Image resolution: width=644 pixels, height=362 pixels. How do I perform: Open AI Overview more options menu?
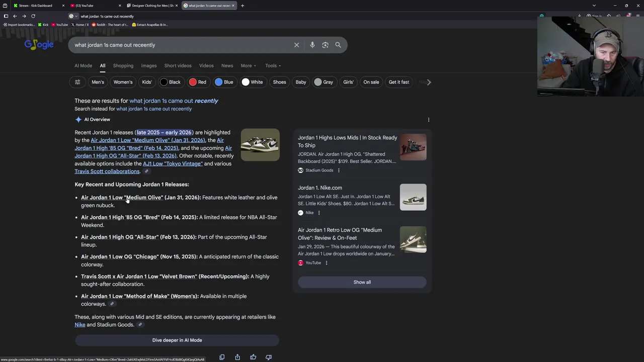429,120
